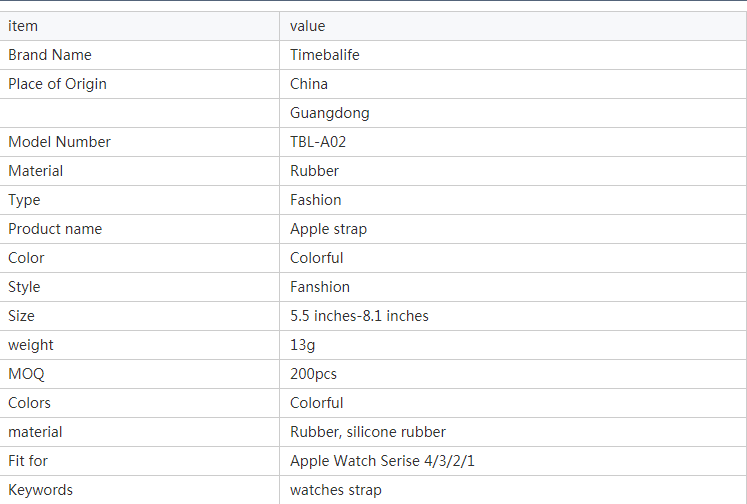
Task: Click the Rubber value in the Material row
Action: (314, 171)
